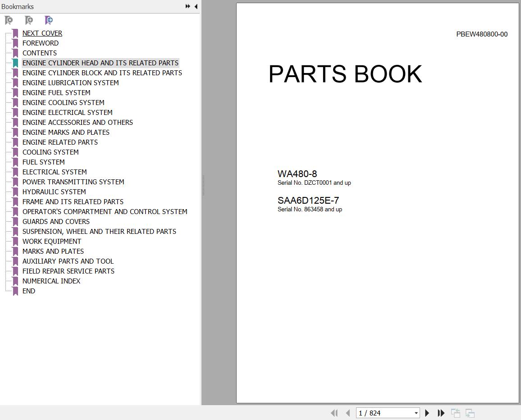This screenshot has width=521, height=420.
Task: Open ENGINE ELECTRICAL SYSTEM bookmark
Action: [x=68, y=113]
